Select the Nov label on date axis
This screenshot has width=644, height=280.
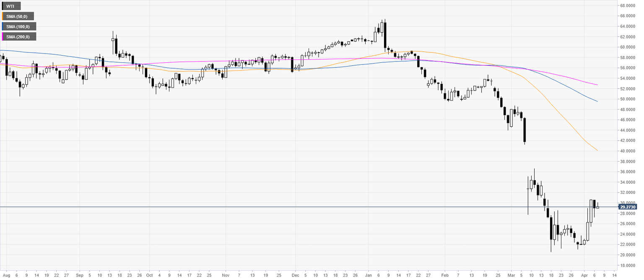tap(226, 275)
